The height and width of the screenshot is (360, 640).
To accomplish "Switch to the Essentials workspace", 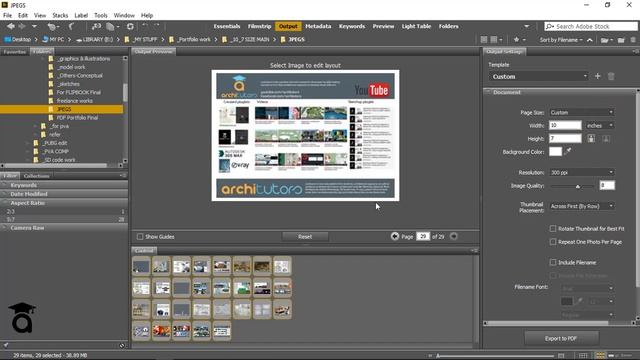I will pyautogui.click(x=227, y=26).
